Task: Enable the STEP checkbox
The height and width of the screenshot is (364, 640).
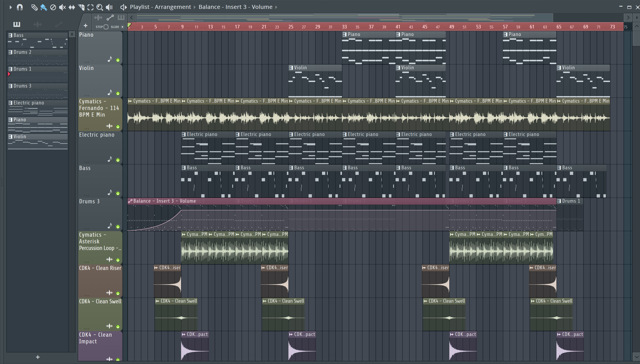Action: tap(106, 27)
